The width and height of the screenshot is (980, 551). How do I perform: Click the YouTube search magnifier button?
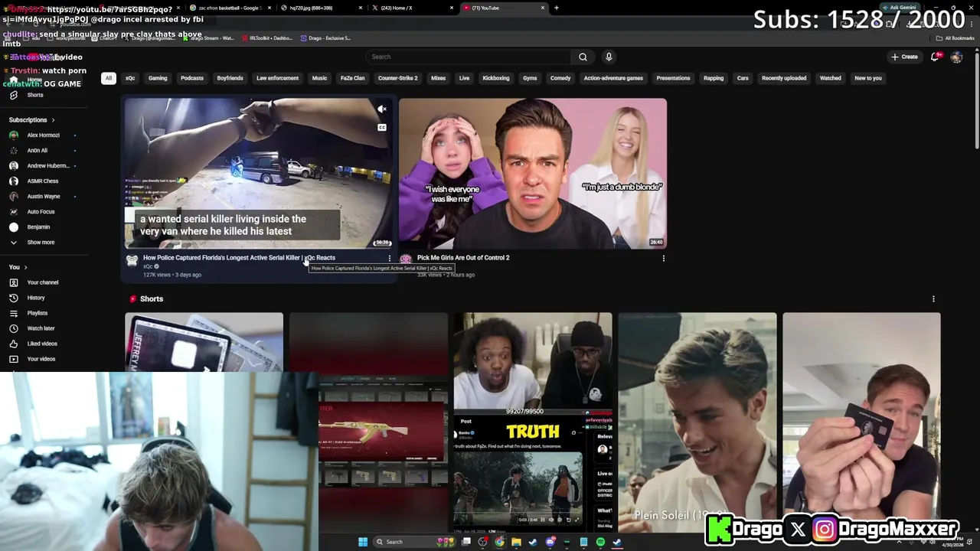pyautogui.click(x=583, y=57)
